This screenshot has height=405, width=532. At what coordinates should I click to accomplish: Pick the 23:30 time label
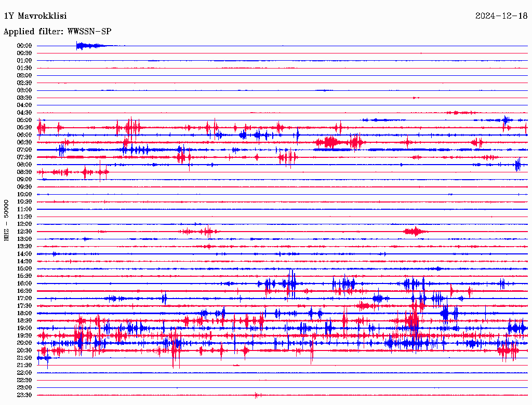[24, 395]
